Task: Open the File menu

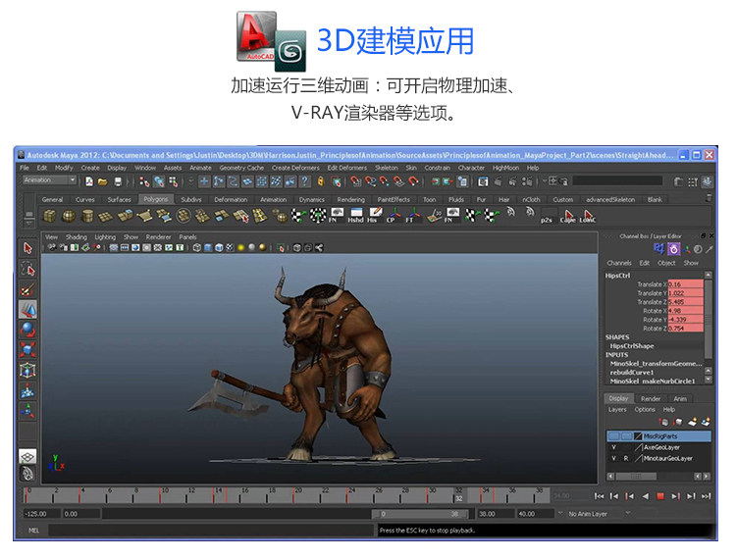Action: point(25,168)
